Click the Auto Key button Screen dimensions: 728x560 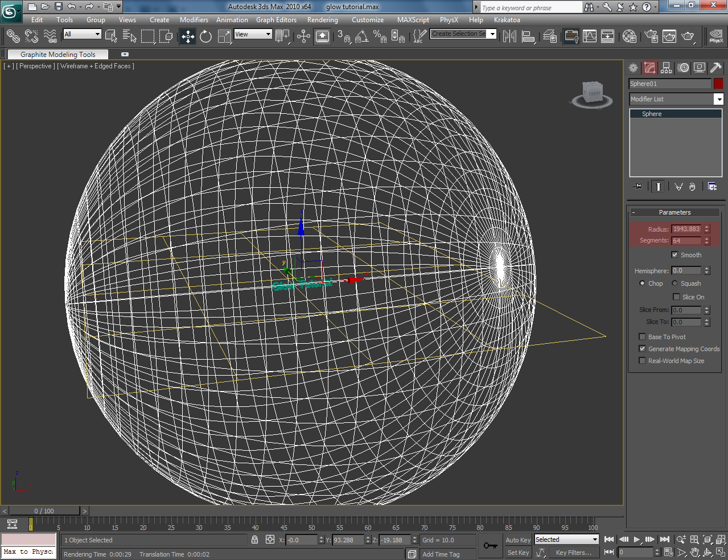coord(517,540)
